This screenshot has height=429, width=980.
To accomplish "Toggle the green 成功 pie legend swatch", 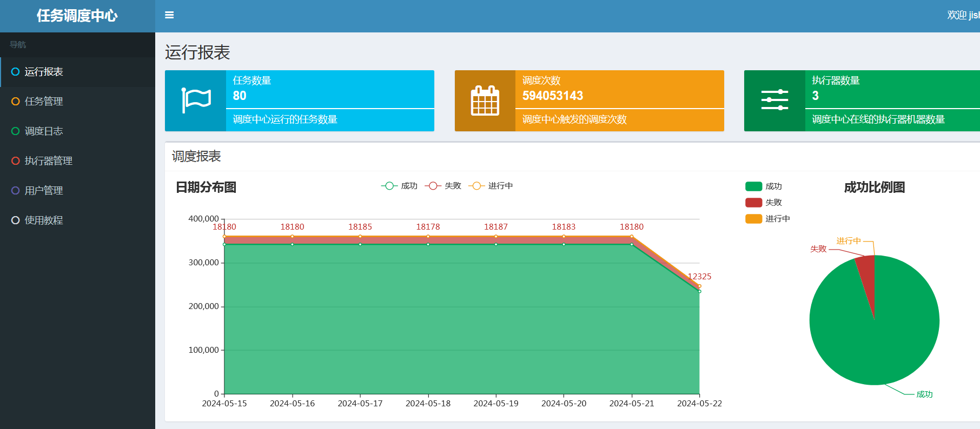I will coord(753,186).
